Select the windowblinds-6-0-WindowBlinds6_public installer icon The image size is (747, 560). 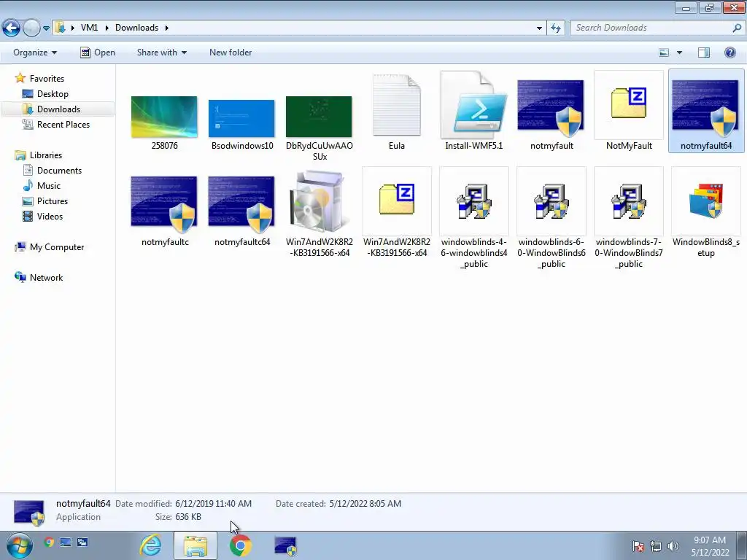click(551, 201)
